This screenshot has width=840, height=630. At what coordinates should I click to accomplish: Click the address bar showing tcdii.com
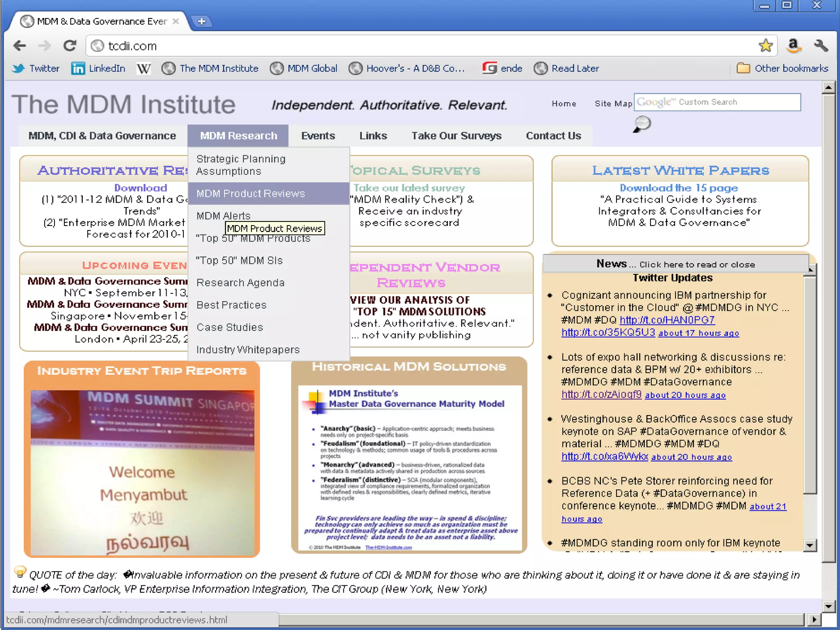pyautogui.click(x=422, y=46)
